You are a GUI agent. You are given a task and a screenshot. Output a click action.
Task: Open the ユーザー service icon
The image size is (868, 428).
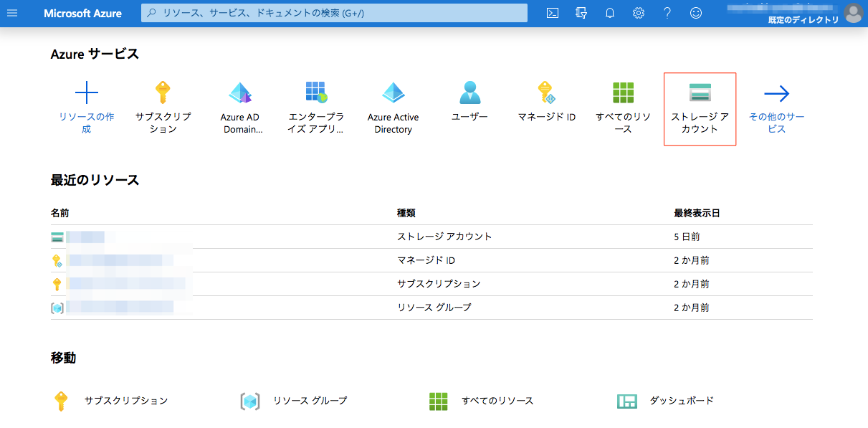(x=470, y=93)
